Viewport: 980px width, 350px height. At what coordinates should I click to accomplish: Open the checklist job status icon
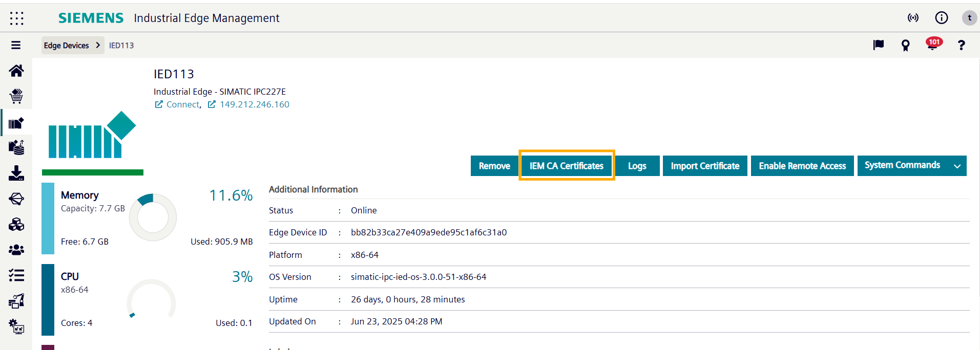(16, 276)
